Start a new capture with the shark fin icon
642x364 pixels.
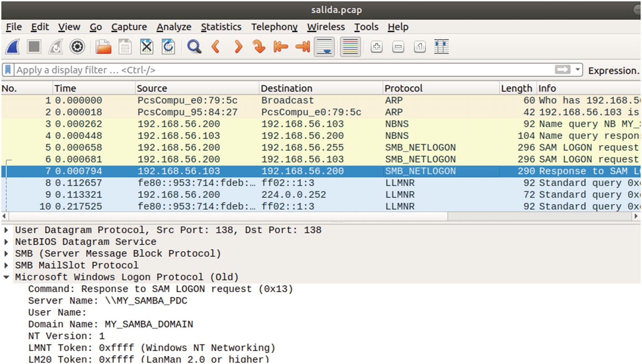(x=13, y=47)
